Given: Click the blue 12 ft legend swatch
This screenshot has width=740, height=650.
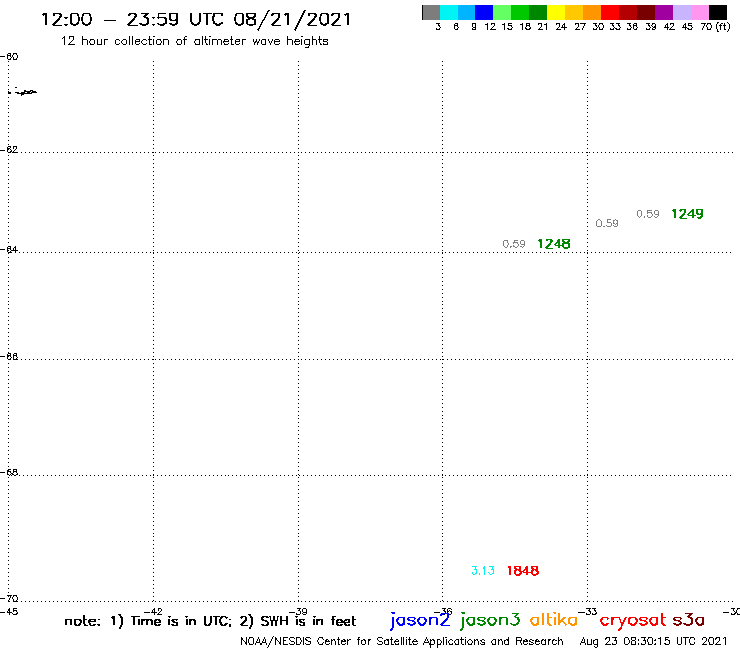Looking at the screenshot, I should point(485,12).
